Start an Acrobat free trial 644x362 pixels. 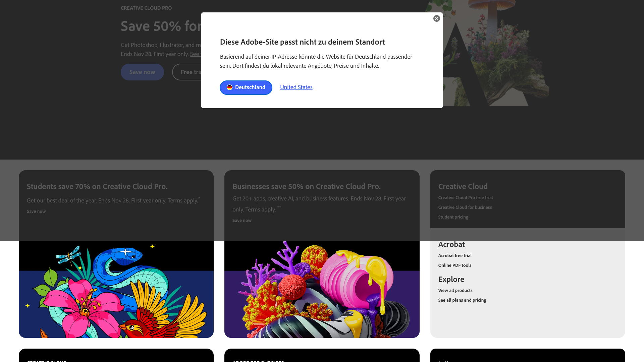tap(455, 255)
